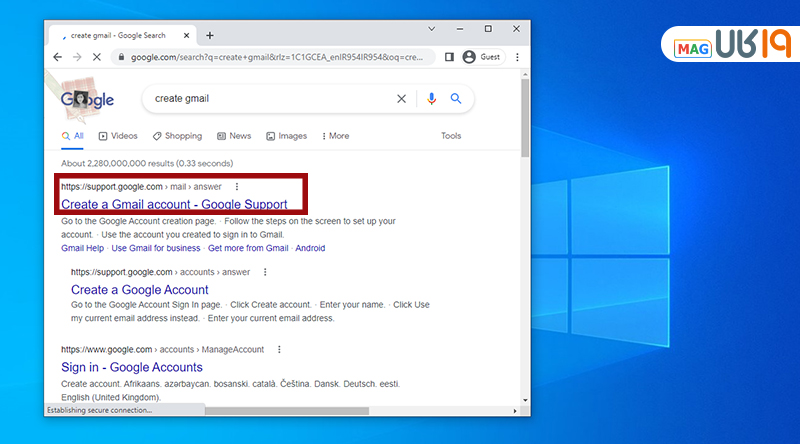This screenshot has height=444, width=800.
Task: Open options for the support.google.com mail result
Action: pyautogui.click(x=237, y=186)
